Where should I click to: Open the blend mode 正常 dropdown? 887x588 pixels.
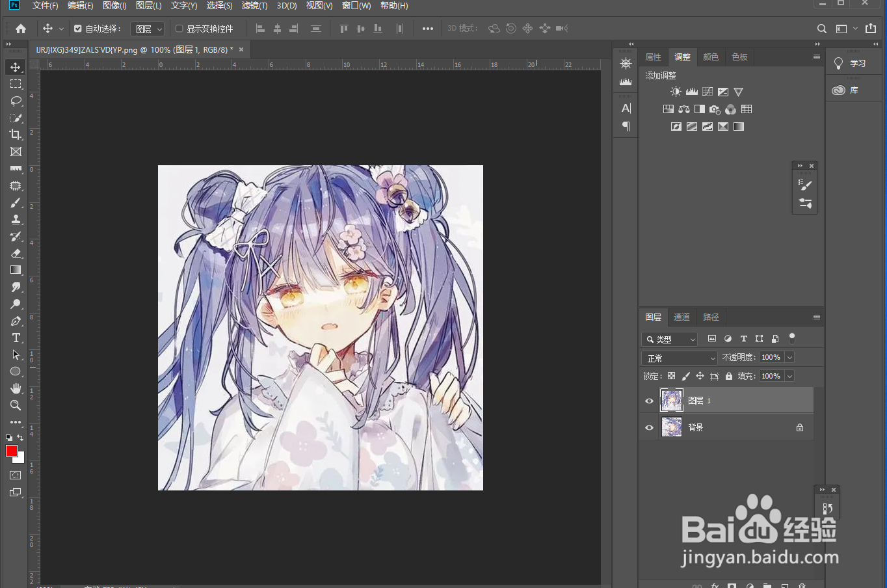[680, 358]
